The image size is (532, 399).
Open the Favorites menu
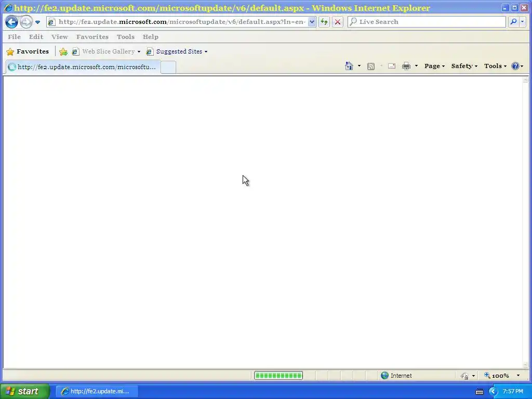point(92,37)
